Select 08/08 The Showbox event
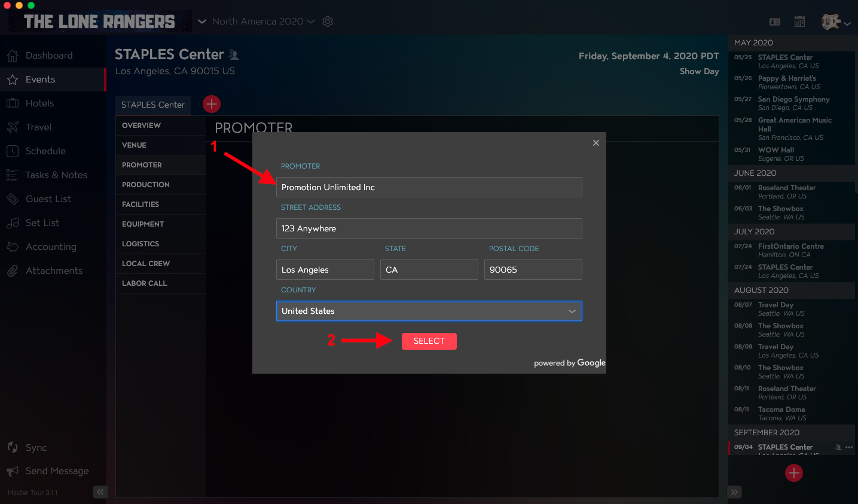 click(792, 330)
